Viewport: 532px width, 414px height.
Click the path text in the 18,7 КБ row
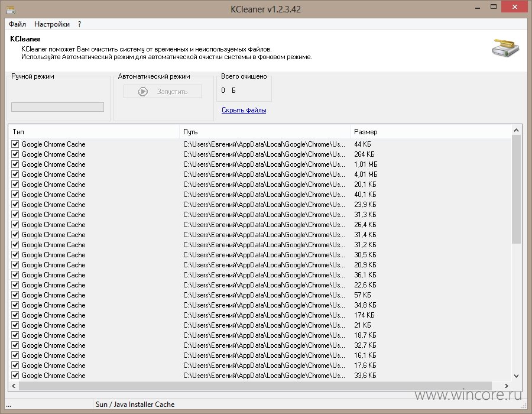tap(264, 335)
